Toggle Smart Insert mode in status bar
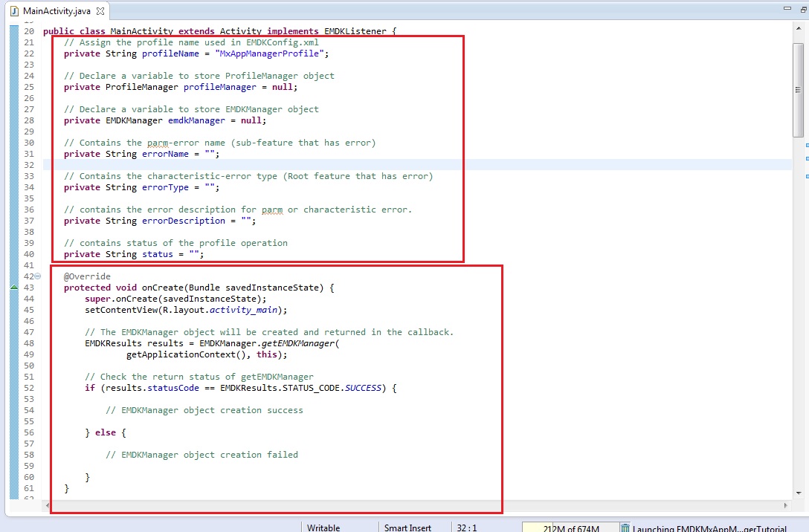Viewport: 809px width, 532px height. click(x=407, y=528)
